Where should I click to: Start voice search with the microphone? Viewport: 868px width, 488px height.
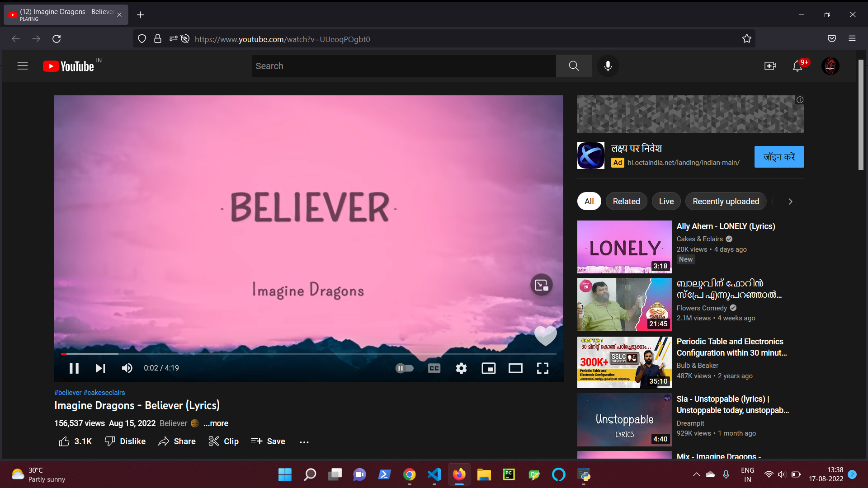pyautogui.click(x=608, y=66)
